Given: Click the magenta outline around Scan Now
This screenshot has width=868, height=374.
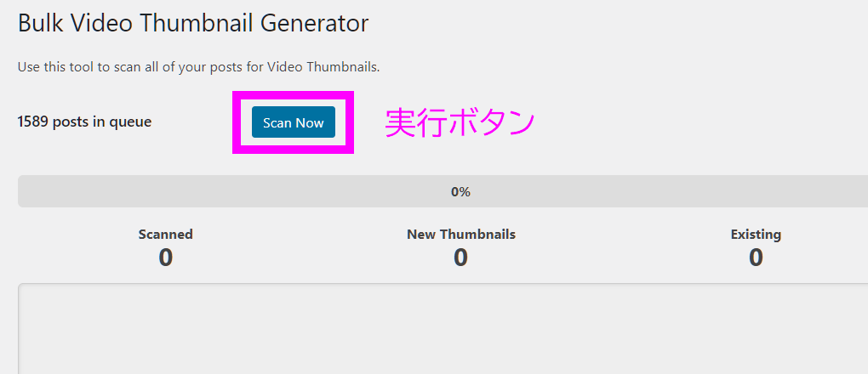Looking at the screenshot, I should (x=237, y=122).
